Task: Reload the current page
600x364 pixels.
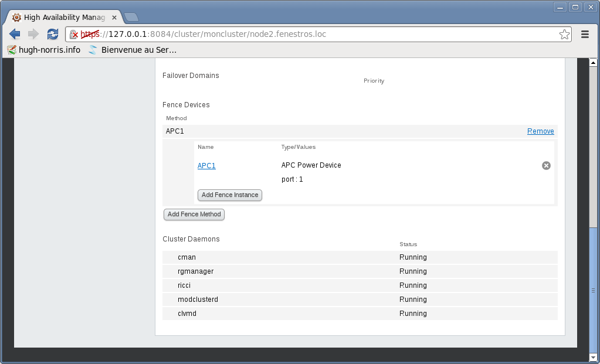Action: tap(53, 34)
